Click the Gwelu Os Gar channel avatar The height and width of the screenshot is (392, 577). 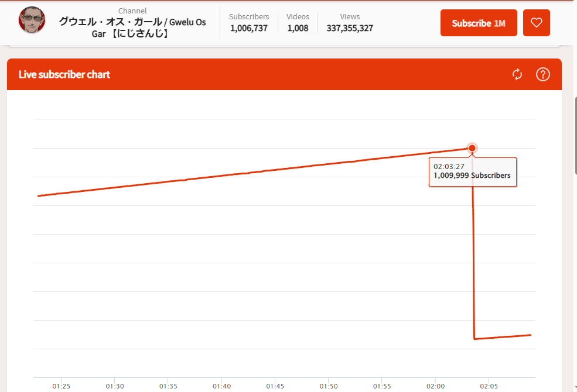(x=32, y=20)
